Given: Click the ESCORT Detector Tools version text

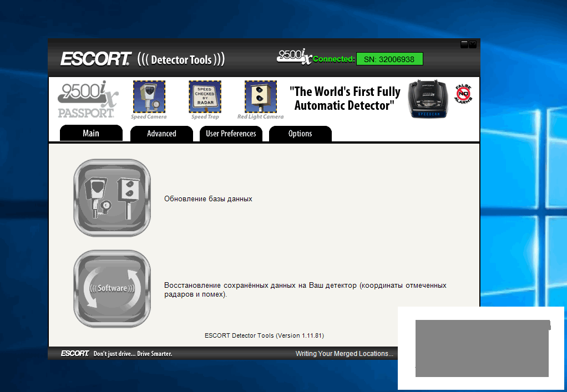Looking at the screenshot, I should [264, 335].
